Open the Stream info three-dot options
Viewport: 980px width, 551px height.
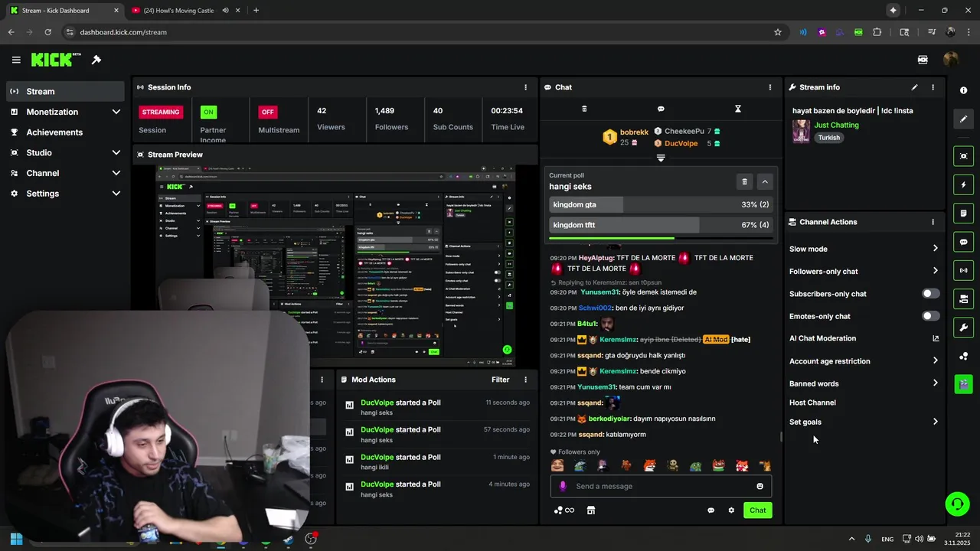coord(933,87)
